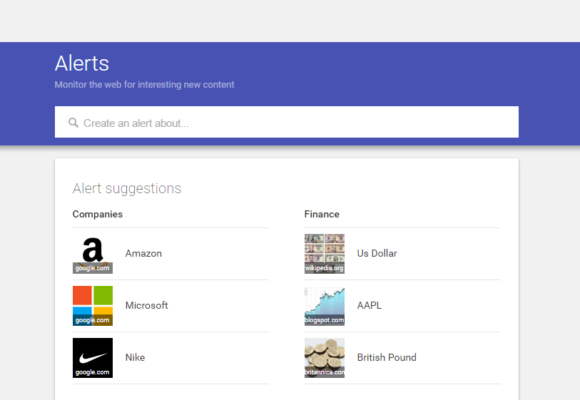Click the Companies category heading
This screenshot has height=400, width=580.
pos(97,214)
